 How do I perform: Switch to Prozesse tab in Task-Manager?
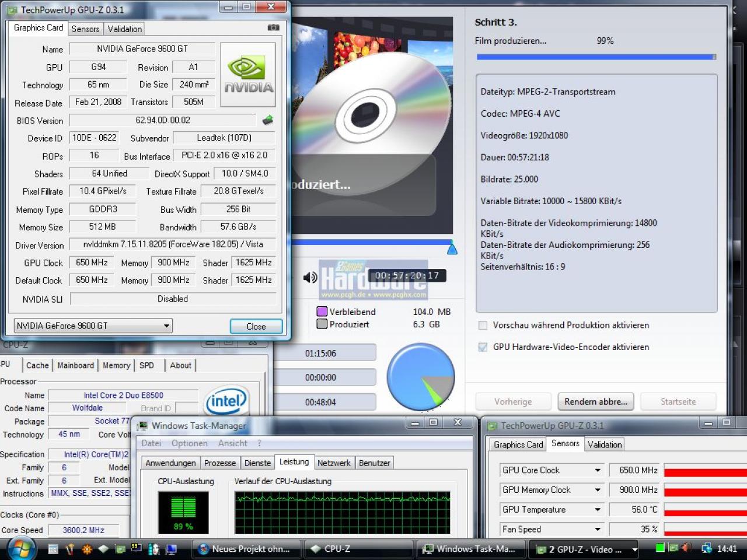[220, 463]
